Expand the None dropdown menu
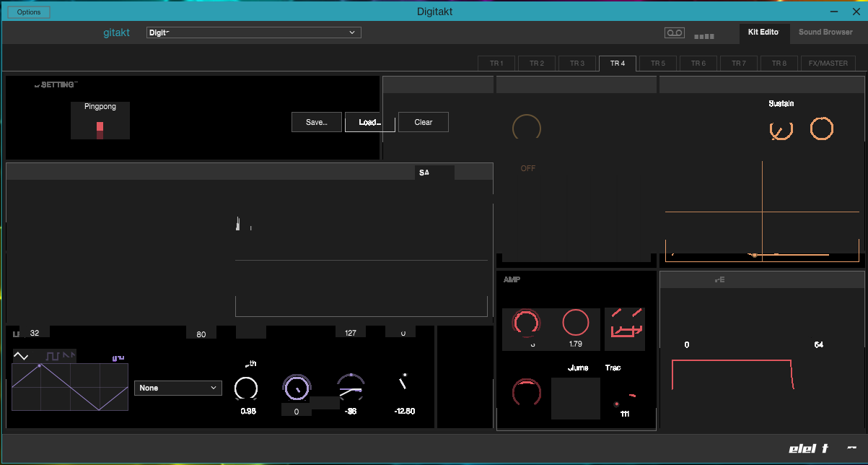This screenshot has width=868, height=465. 177,388
